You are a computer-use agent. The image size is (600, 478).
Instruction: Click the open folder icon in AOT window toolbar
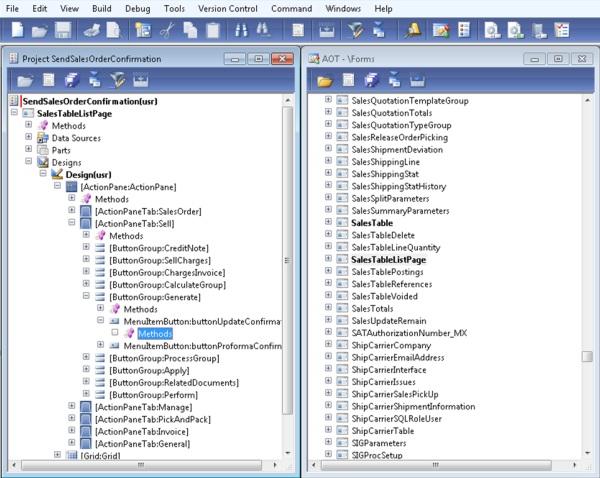(x=324, y=80)
